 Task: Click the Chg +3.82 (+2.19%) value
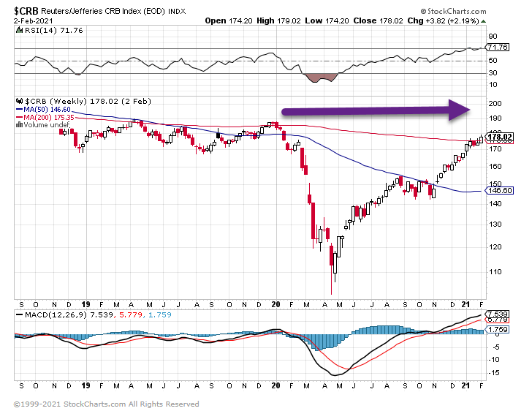[x=443, y=20]
